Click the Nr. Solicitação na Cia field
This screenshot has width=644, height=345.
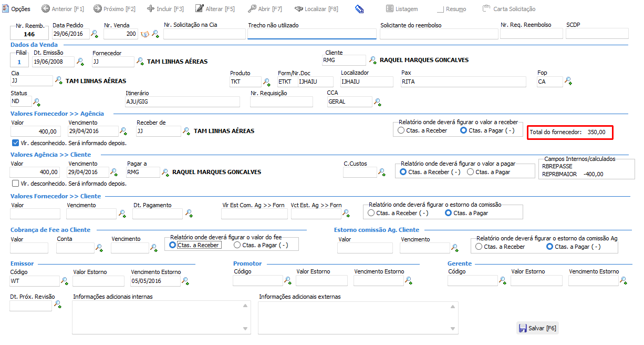coord(204,34)
